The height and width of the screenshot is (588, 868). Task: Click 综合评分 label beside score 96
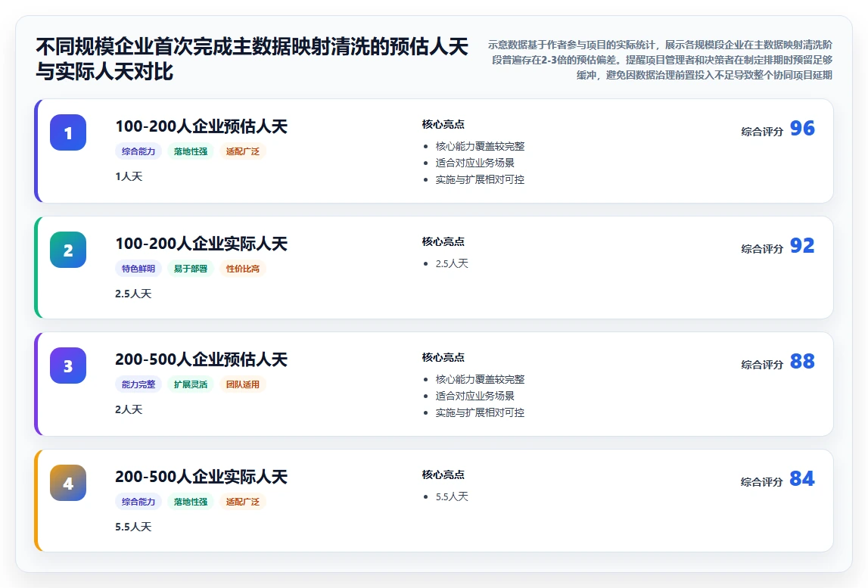pyautogui.click(x=762, y=132)
